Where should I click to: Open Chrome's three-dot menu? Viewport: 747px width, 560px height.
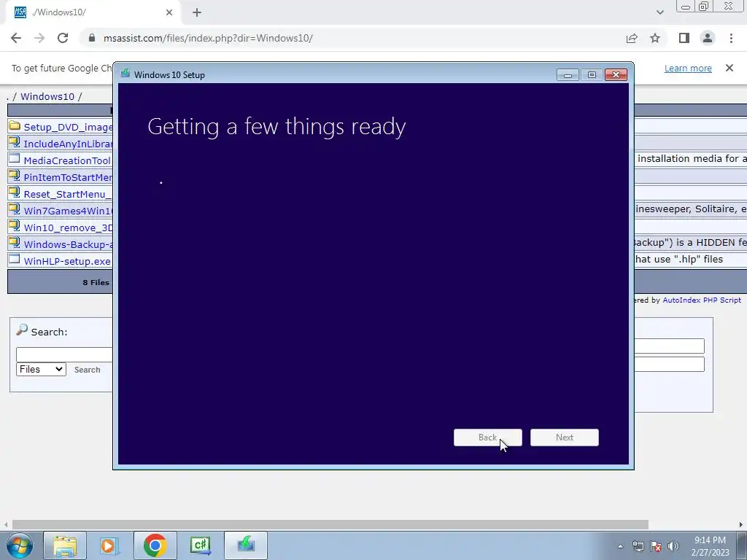pos(731,38)
